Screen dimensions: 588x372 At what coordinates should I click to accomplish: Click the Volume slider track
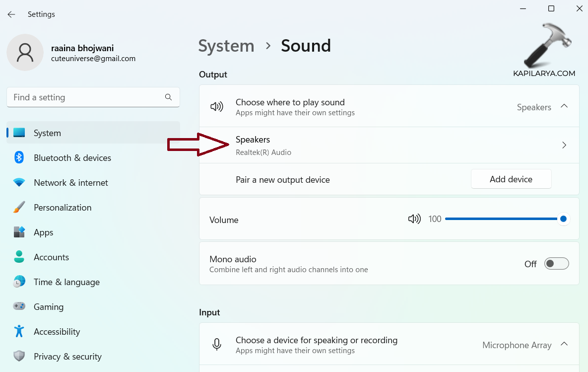pos(501,219)
